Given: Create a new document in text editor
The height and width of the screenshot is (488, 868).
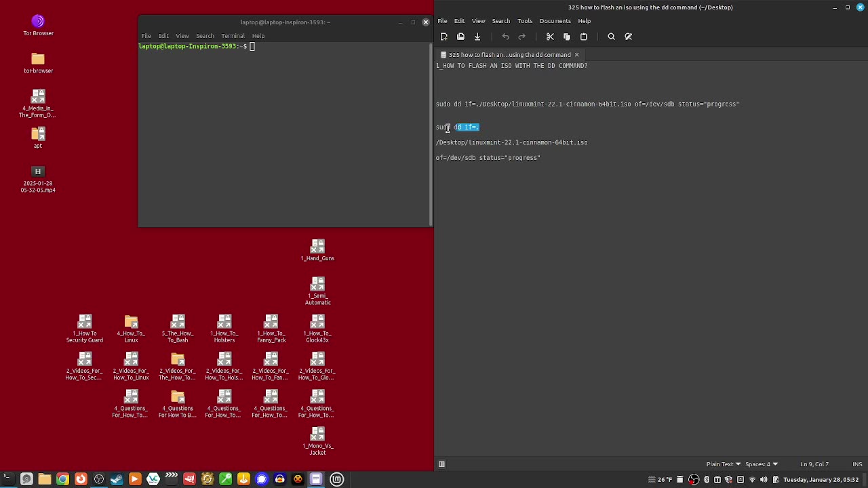Looking at the screenshot, I should click(x=444, y=37).
